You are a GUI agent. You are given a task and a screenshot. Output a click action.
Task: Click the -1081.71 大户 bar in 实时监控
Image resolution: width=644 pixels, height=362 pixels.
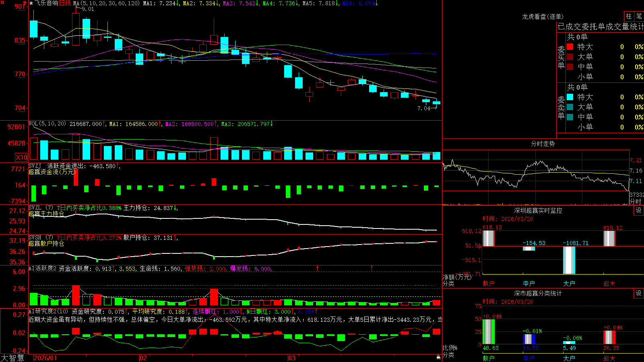coord(569,260)
